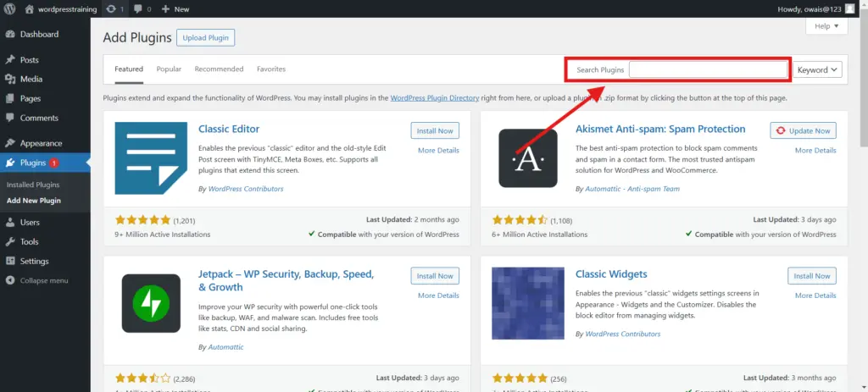The image size is (868, 392).
Task: Switch to the Recommended tab
Action: 220,69
